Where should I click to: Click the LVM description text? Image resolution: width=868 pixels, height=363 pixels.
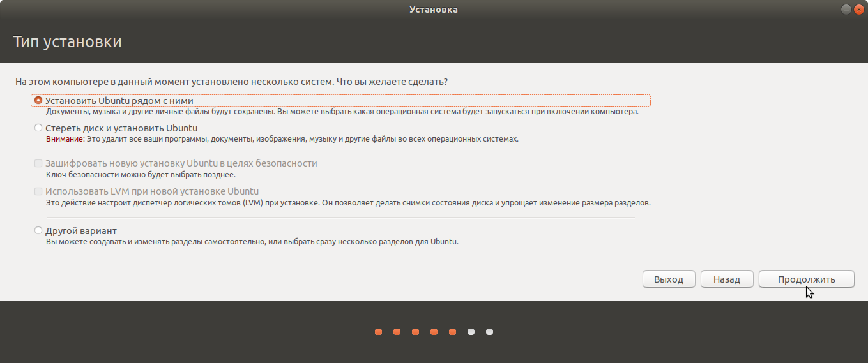pyautogui.click(x=348, y=203)
